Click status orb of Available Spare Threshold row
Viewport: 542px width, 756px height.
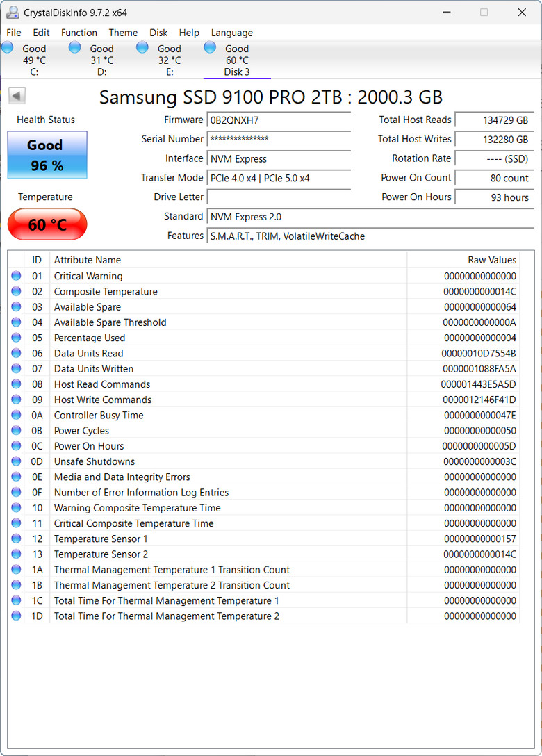17,322
